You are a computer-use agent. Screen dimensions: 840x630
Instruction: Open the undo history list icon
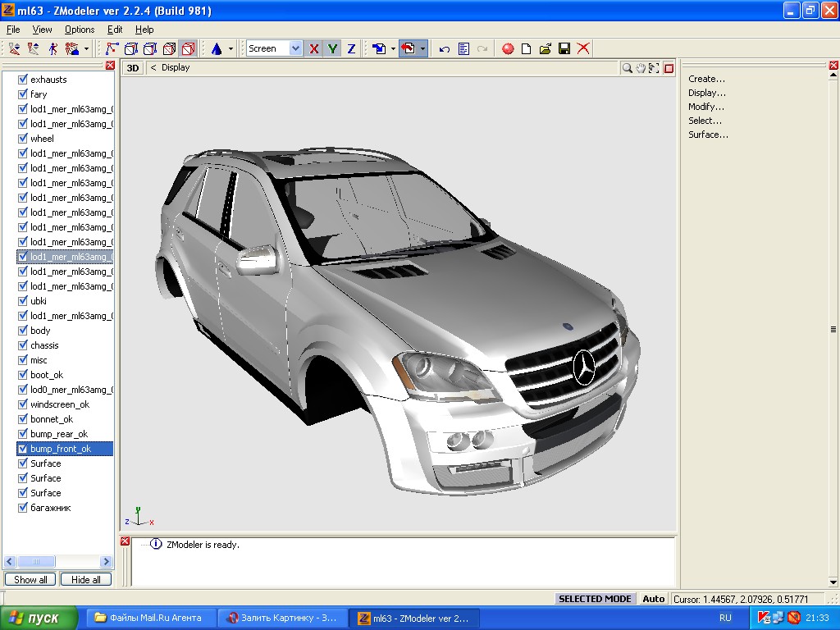click(x=464, y=48)
